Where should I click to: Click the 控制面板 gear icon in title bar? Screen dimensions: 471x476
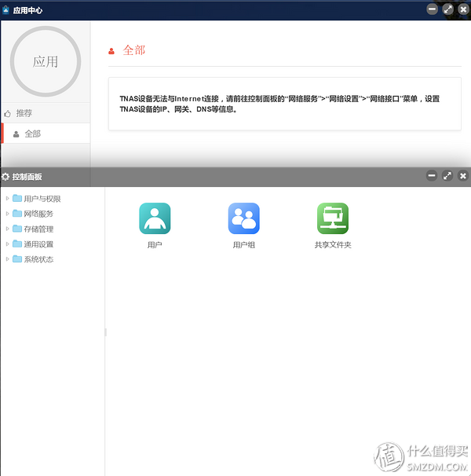[5, 177]
